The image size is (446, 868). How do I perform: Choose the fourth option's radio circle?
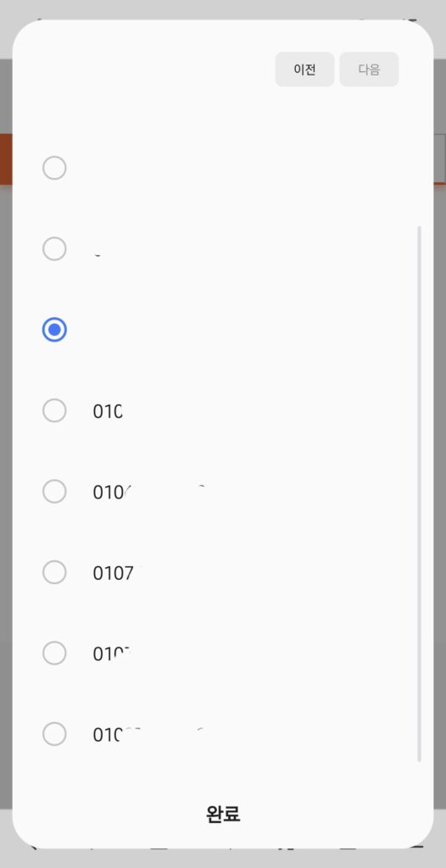54,411
